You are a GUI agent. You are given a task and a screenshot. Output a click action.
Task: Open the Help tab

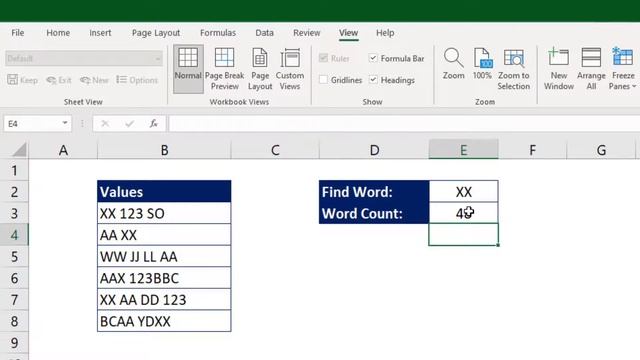pyautogui.click(x=385, y=33)
